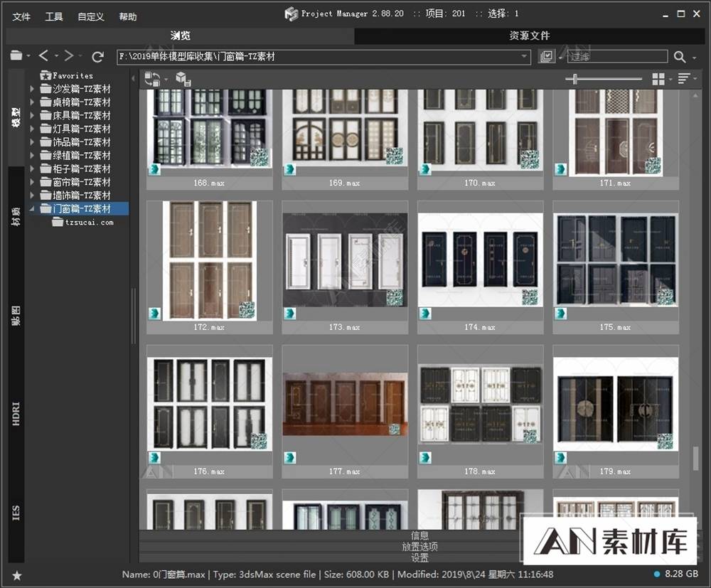Click the Favorites folder icon in tree
The width and height of the screenshot is (711, 588).
46,75
